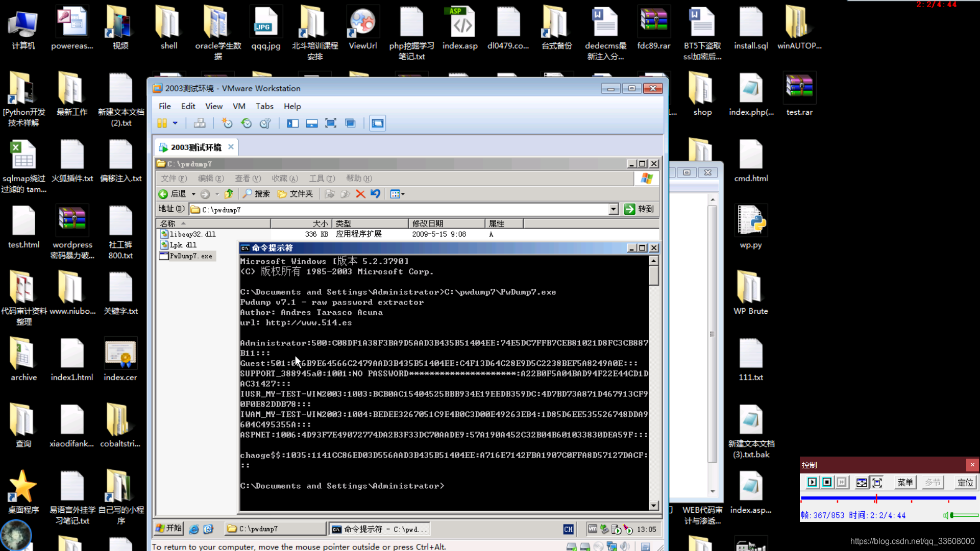Open the 桌面程序 star shortcut

pyautogui.click(x=23, y=492)
